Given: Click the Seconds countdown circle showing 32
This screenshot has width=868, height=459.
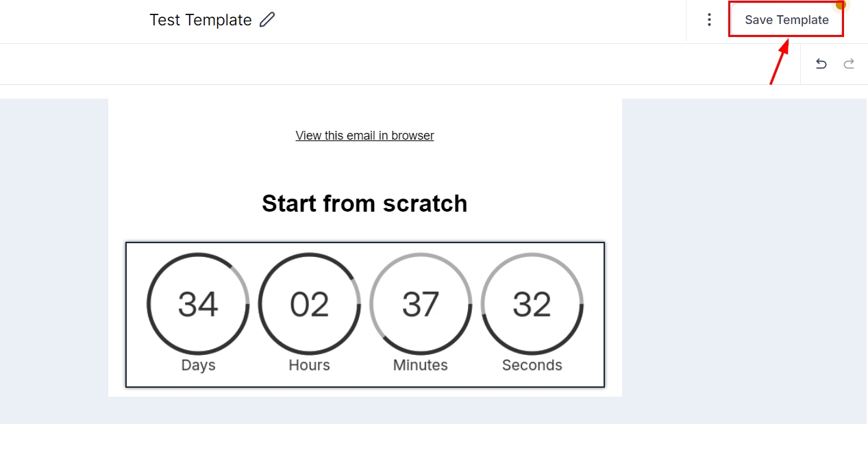Looking at the screenshot, I should click(532, 304).
